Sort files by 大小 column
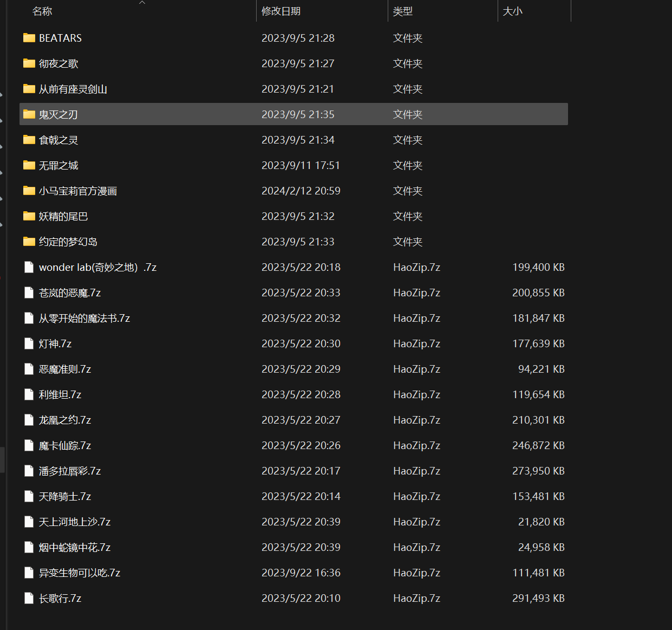 click(512, 11)
